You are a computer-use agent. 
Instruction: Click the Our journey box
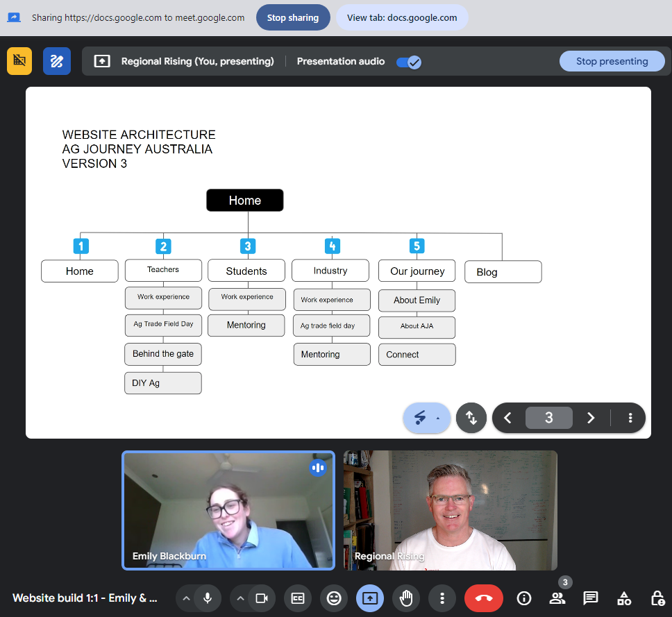(417, 271)
